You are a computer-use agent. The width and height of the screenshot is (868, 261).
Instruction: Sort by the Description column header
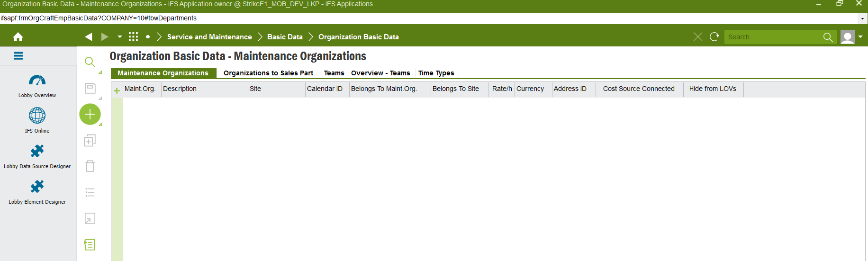point(204,89)
